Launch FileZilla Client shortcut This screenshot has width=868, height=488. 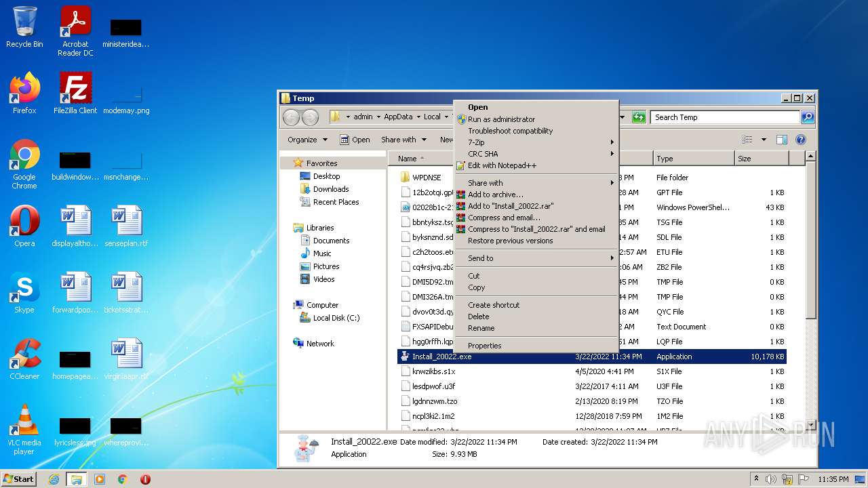click(x=75, y=94)
